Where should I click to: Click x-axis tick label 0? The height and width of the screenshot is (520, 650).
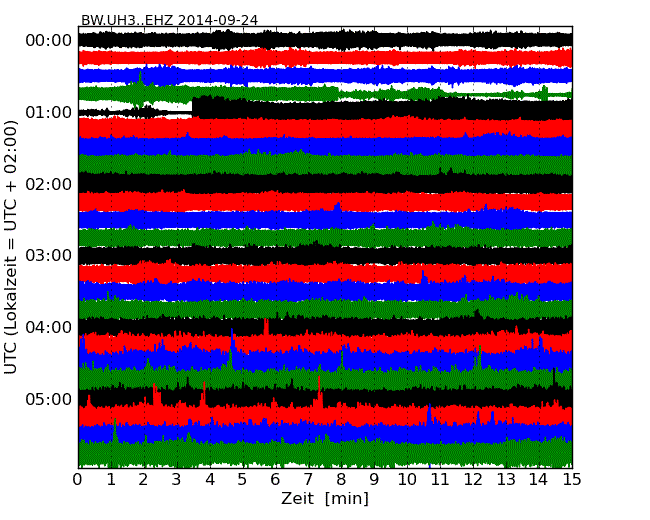[x=78, y=480]
